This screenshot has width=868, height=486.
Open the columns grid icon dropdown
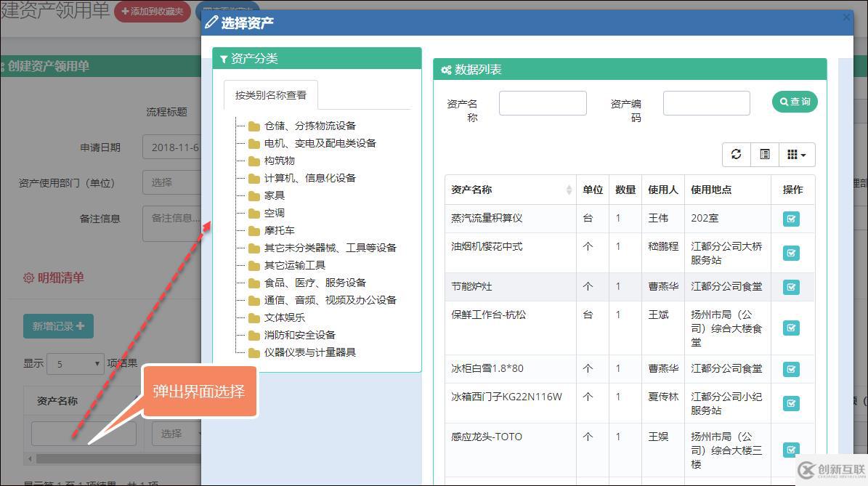[796, 154]
